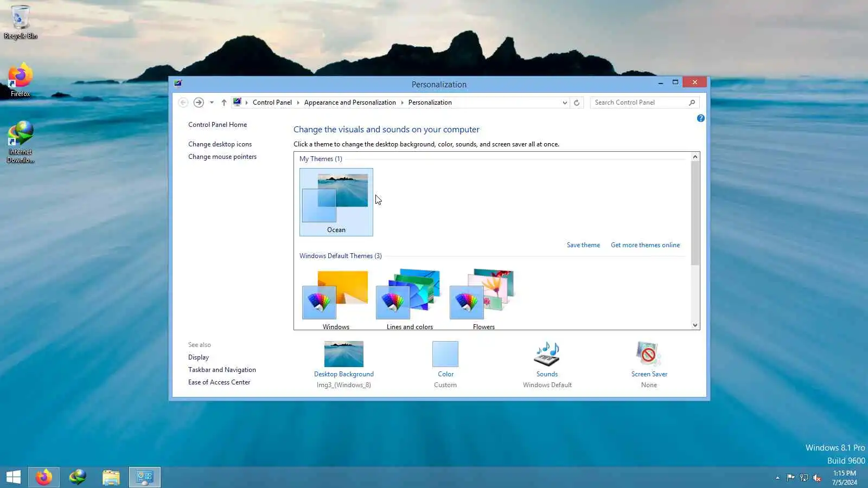Click Personalization in the breadcrumb
Image resolution: width=868 pixels, height=488 pixels.
[x=430, y=102]
